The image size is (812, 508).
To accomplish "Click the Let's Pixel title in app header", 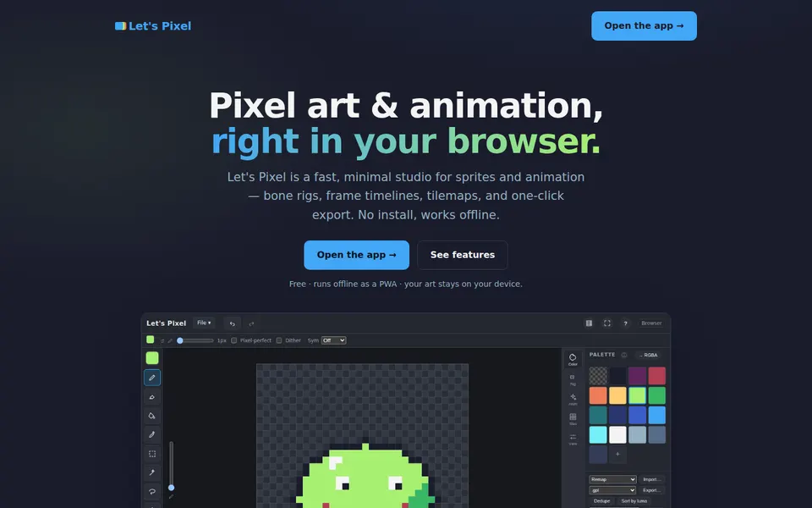I will 166,323.
